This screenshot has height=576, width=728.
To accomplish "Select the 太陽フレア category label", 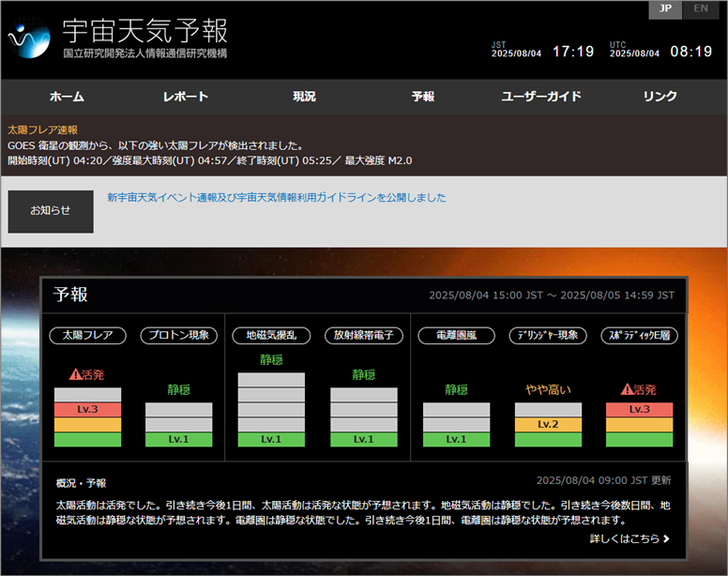I will [x=87, y=335].
